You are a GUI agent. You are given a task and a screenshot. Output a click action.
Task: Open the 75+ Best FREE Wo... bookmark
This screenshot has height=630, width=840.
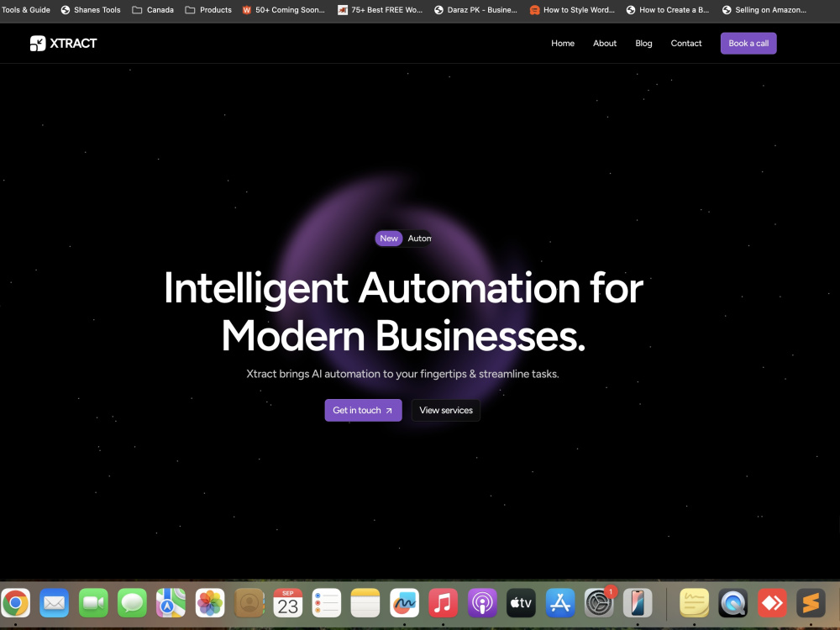coord(380,9)
